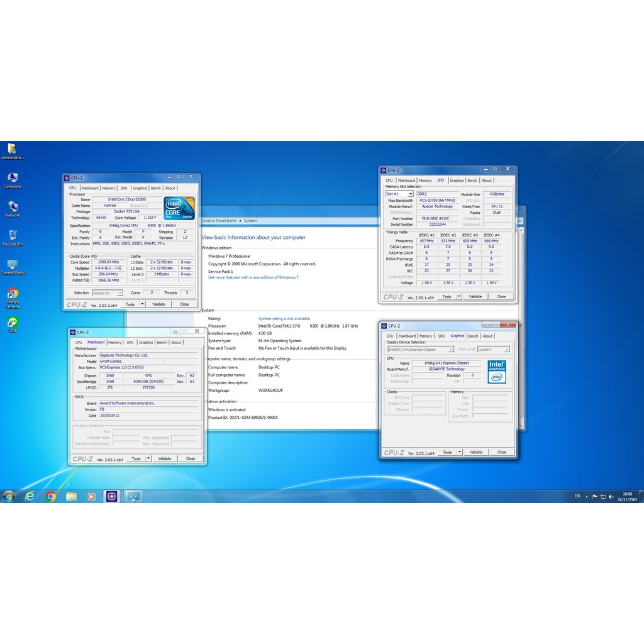Click 'Get more features' Windows 7 link
The image size is (644, 644).
[x=253, y=277]
